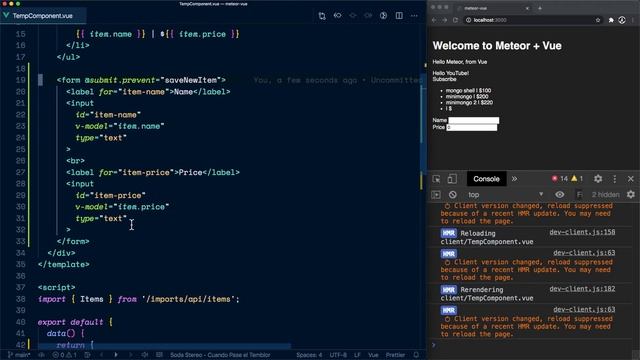Click the go back navigation icon in editor toolbar
640x360 pixels.
pos(338,16)
